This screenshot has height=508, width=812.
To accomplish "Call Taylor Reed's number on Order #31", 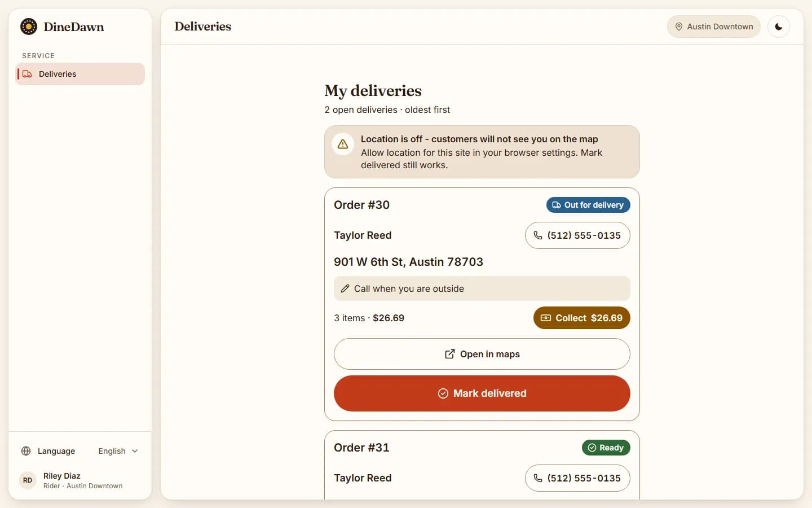I will point(577,478).
